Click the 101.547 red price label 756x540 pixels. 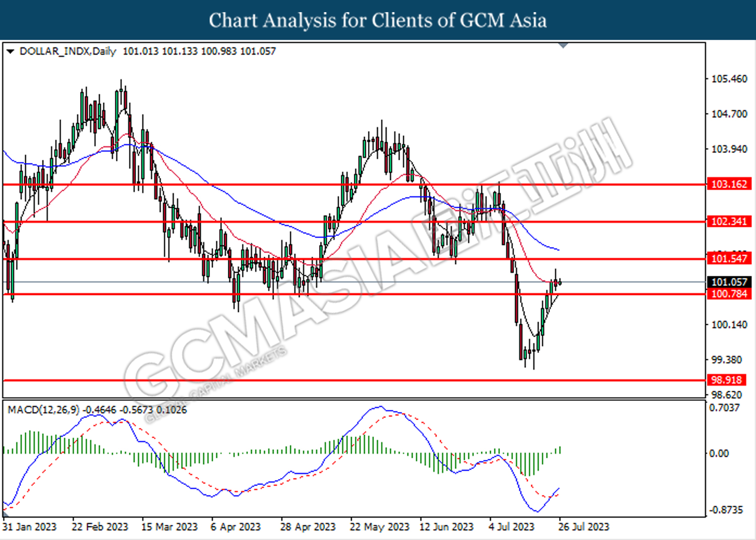[729, 259]
